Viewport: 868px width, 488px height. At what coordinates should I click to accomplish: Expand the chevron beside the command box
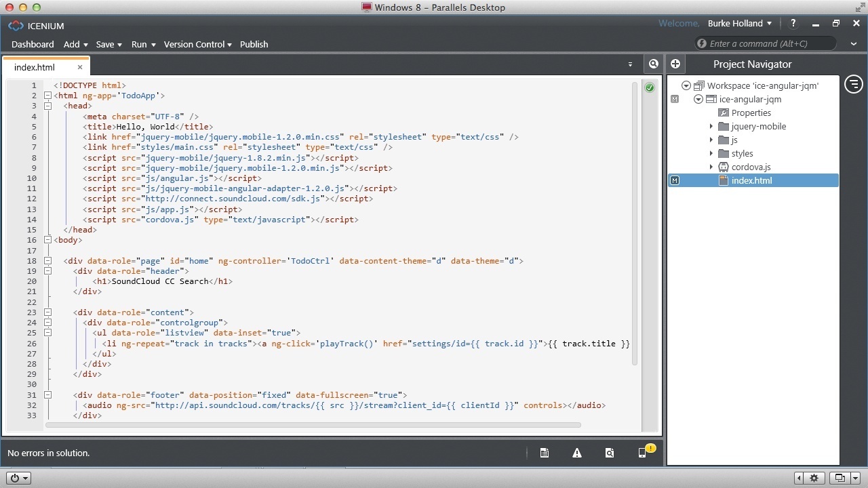[x=854, y=43]
